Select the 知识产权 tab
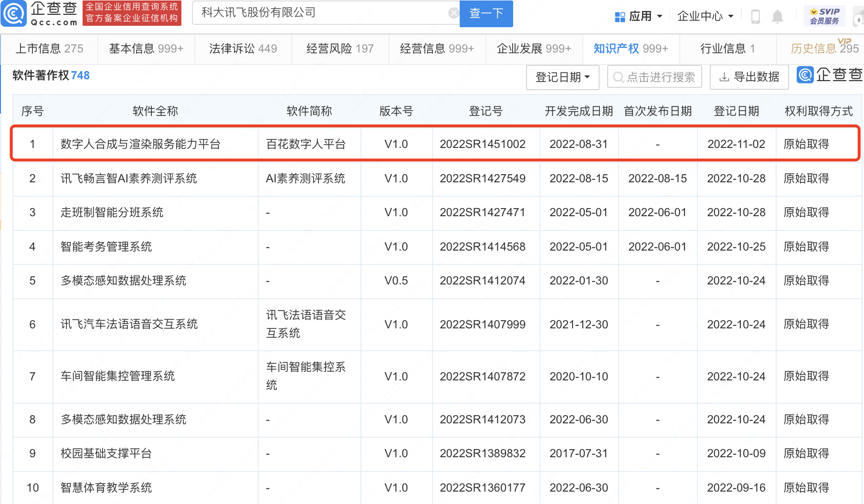Viewport: 864px width, 504px height. (631, 49)
